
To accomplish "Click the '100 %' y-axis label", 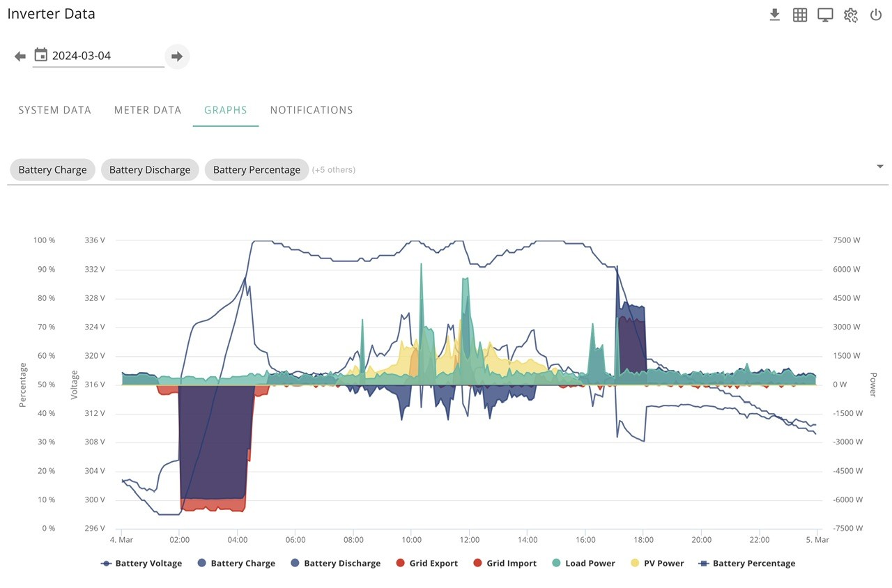I will coord(44,240).
